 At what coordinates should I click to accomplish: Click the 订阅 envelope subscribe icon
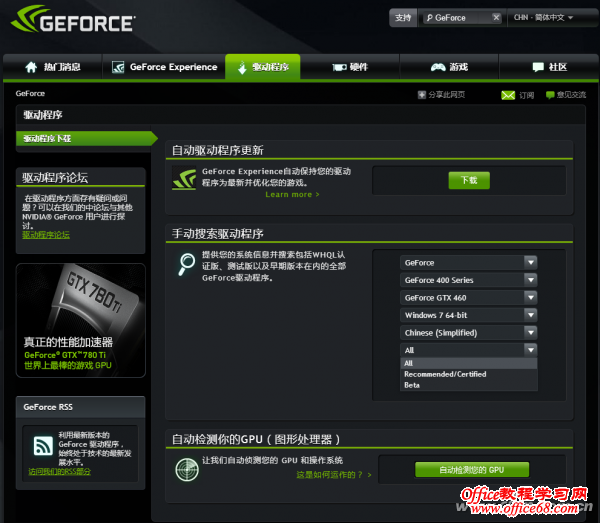(508, 95)
